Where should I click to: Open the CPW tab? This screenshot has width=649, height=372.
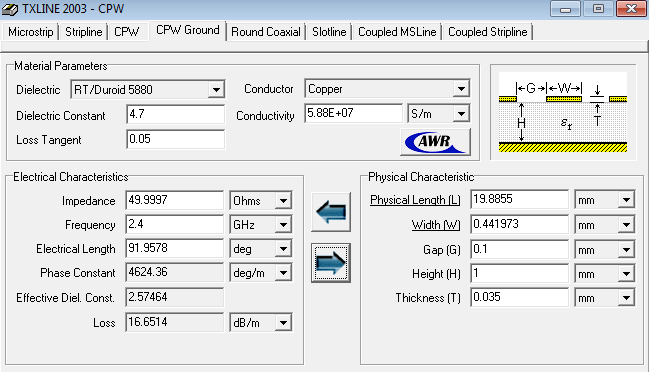click(127, 32)
